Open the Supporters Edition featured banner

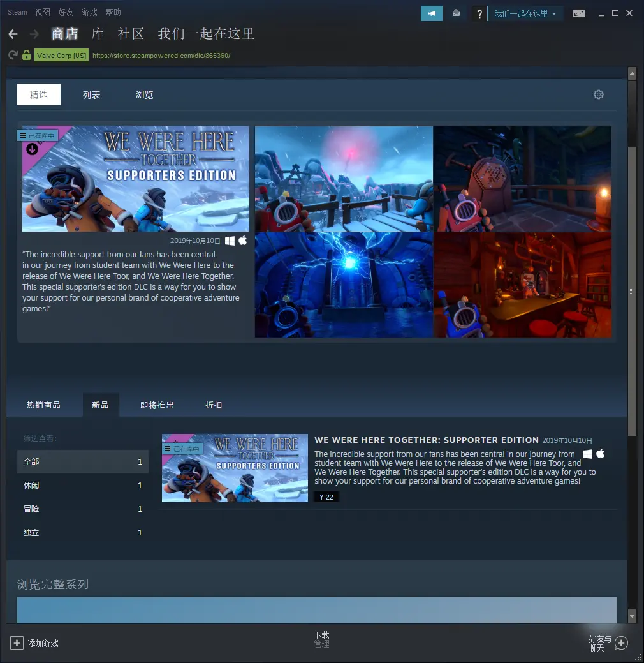136,179
